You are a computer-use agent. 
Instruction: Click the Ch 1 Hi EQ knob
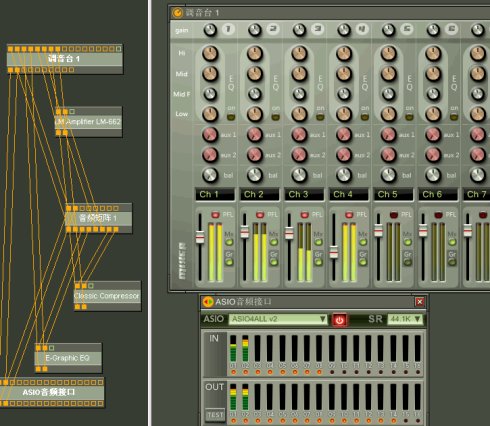[x=210, y=54]
